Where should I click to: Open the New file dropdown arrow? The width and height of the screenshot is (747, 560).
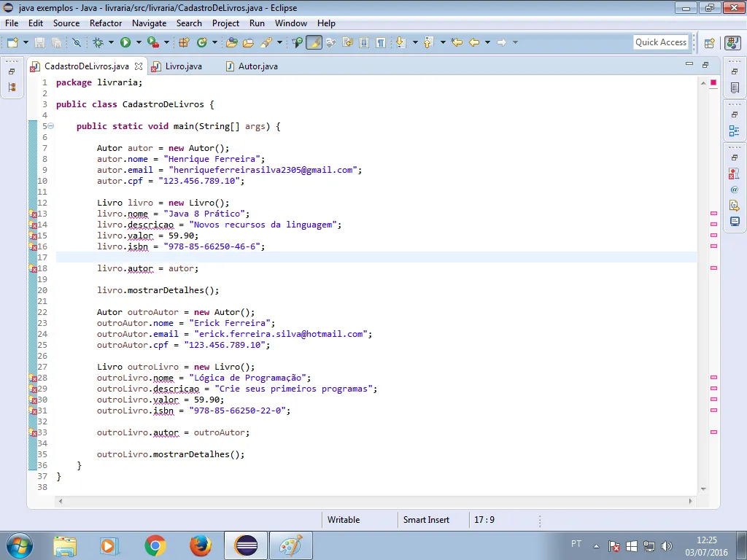(x=26, y=42)
